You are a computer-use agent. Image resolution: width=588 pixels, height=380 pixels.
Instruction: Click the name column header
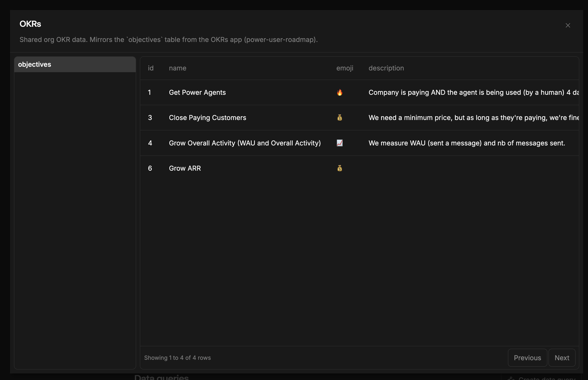click(177, 68)
